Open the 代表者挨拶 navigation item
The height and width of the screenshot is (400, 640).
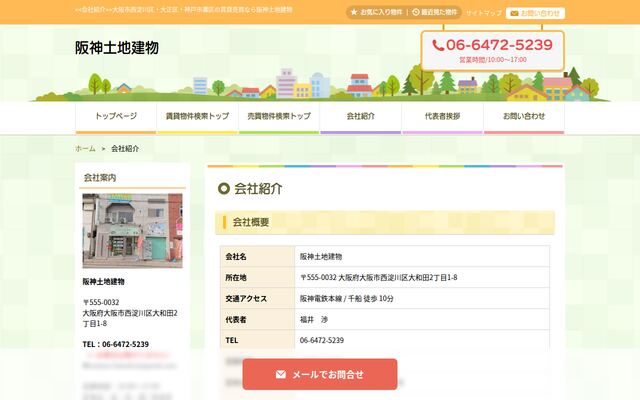[x=442, y=117]
